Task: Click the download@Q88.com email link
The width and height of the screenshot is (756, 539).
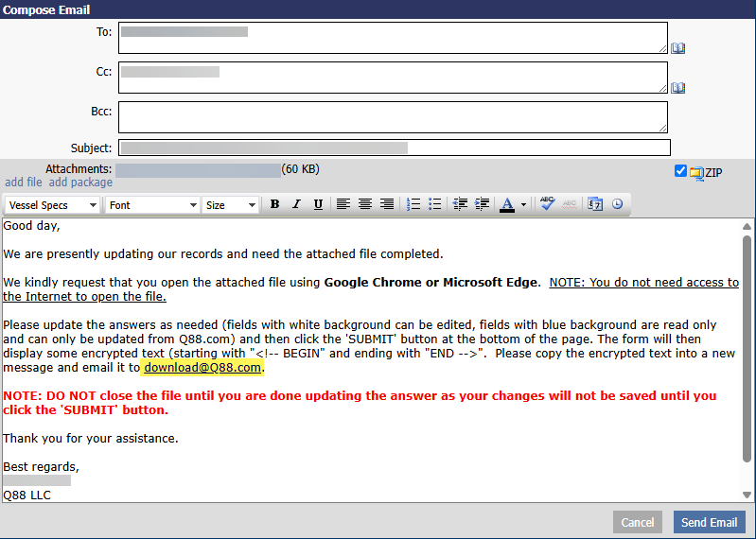Action: [202, 368]
